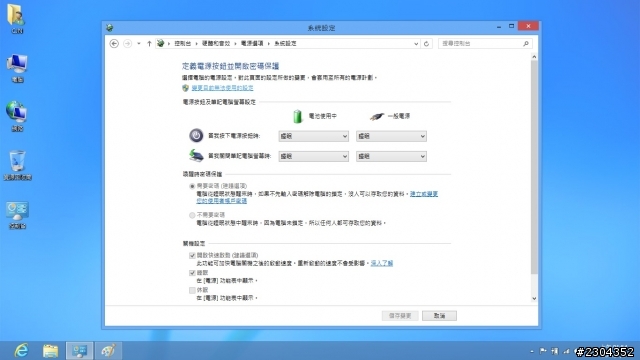Screen dimensions: 640x360
Task: Open the Recycle Bin desktop icon
Action: pos(17,165)
